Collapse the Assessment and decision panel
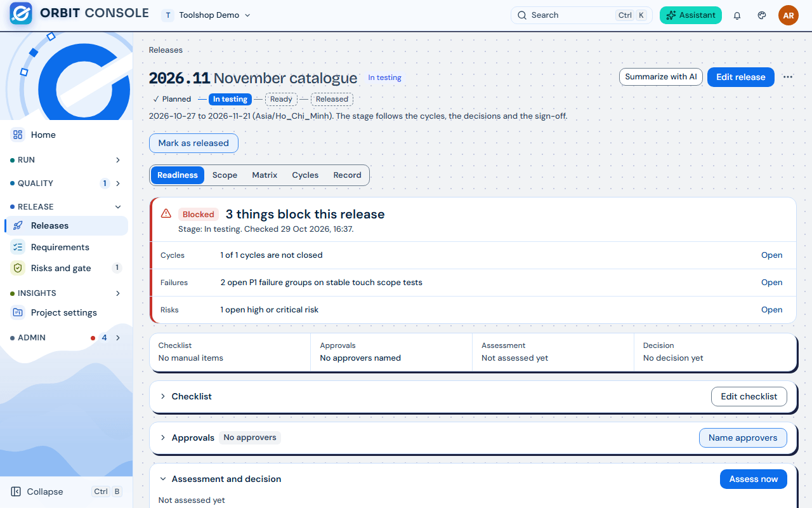 [x=163, y=479]
